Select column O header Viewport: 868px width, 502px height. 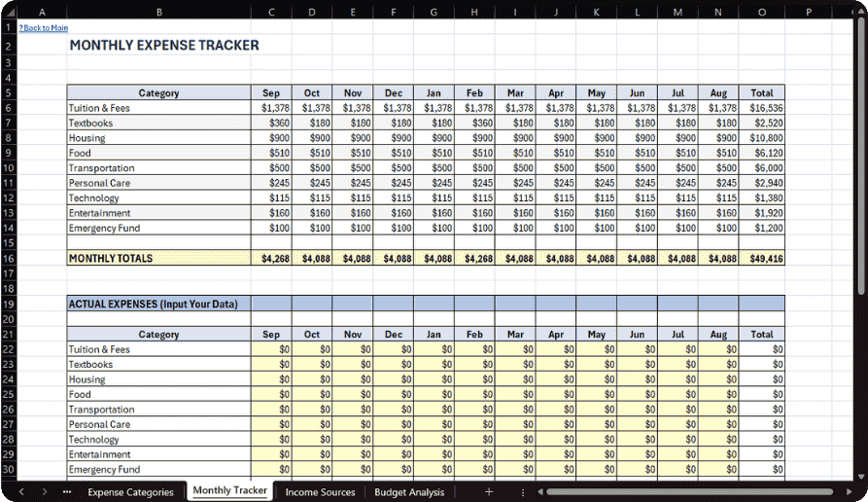coord(761,12)
